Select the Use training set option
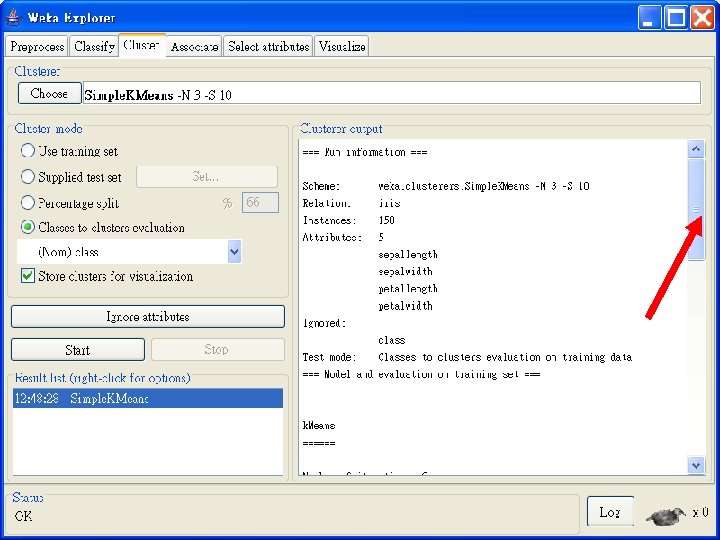The width and height of the screenshot is (720, 540). pyautogui.click(x=28, y=151)
